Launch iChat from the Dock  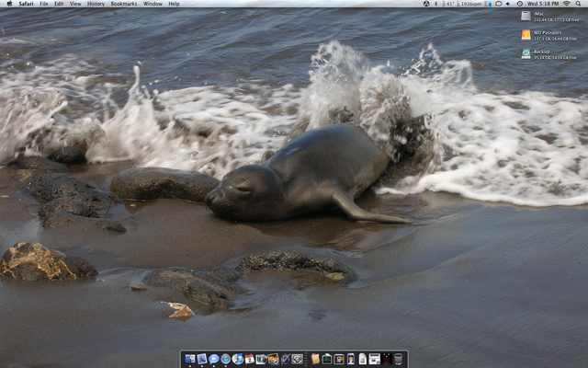[x=213, y=359]
